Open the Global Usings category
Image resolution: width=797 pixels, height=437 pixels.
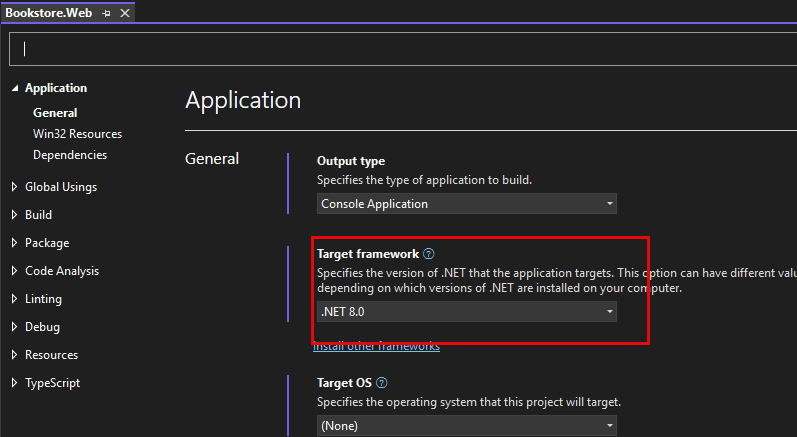(x=61, y=187)
